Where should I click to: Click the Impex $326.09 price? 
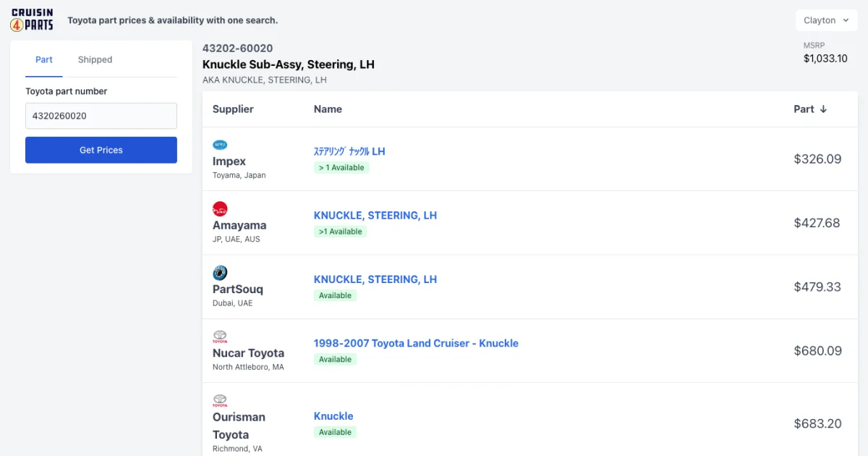(817, 159)
